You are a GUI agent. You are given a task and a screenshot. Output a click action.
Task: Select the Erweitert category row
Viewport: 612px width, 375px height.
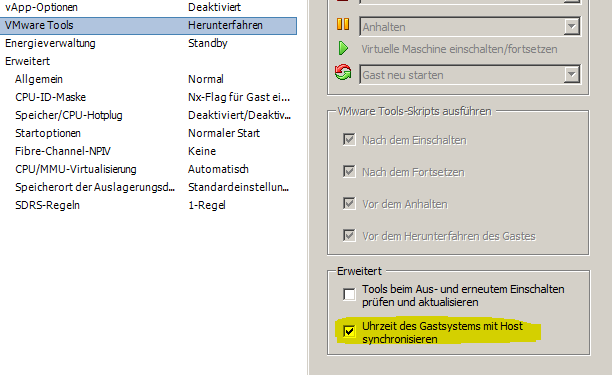[148, 61]
